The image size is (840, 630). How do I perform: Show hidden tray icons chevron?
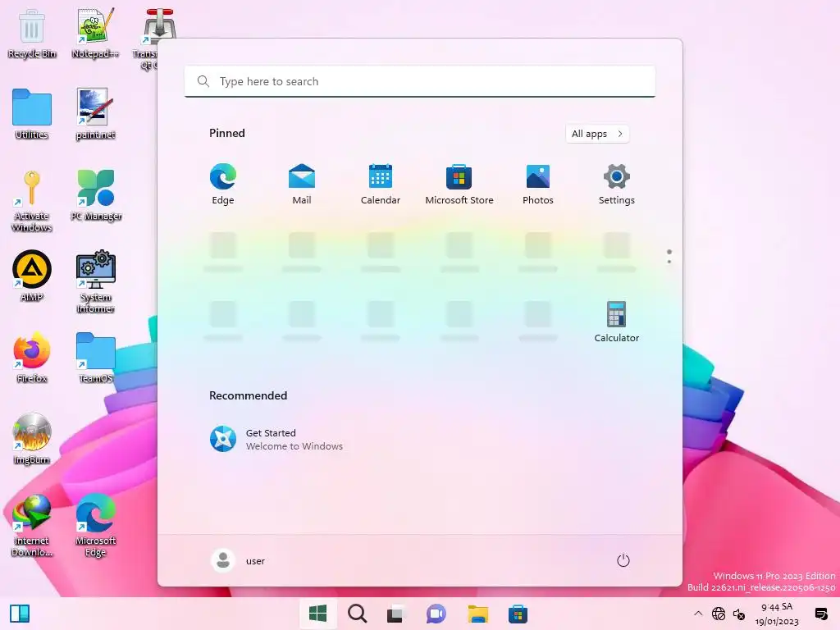pos(698,614)
